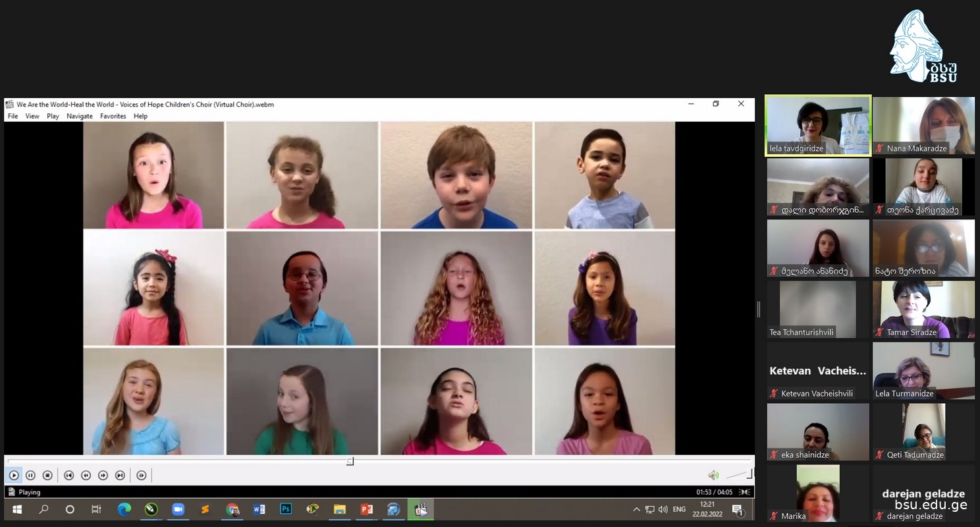980x527 pixels.
Task: Mute the player volume speaker icon
Action: pos(713,475)
